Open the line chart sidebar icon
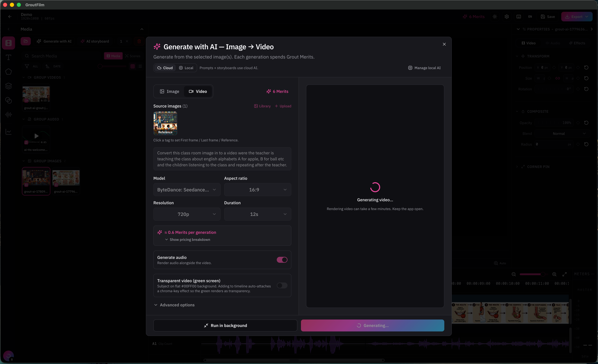Image resolution: width=598 pixels, height=364 pixels. point(9,132)
